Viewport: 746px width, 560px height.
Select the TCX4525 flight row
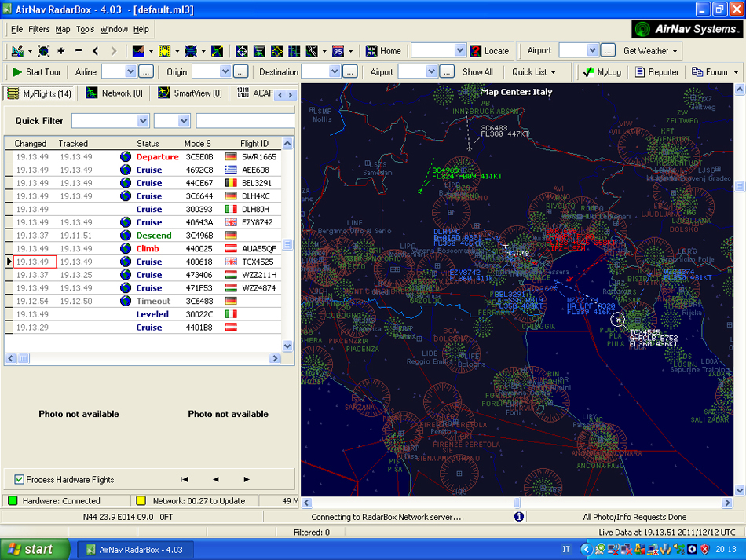[x=143, y=262]
